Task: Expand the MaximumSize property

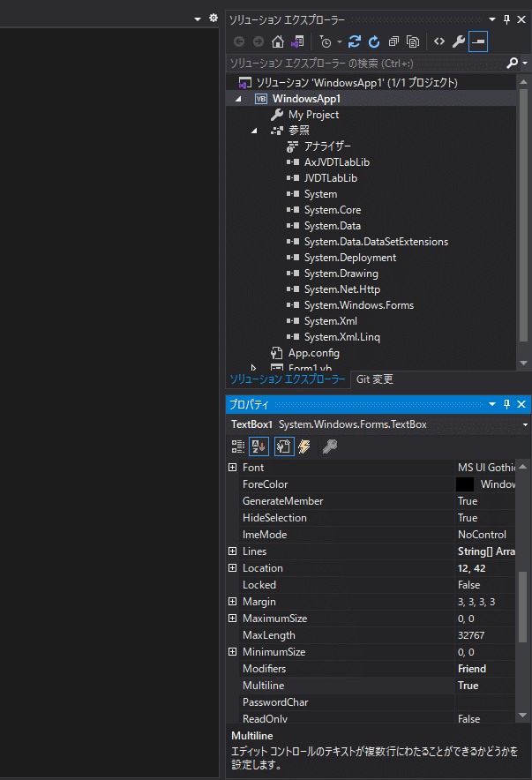Action: click(232, 619)
